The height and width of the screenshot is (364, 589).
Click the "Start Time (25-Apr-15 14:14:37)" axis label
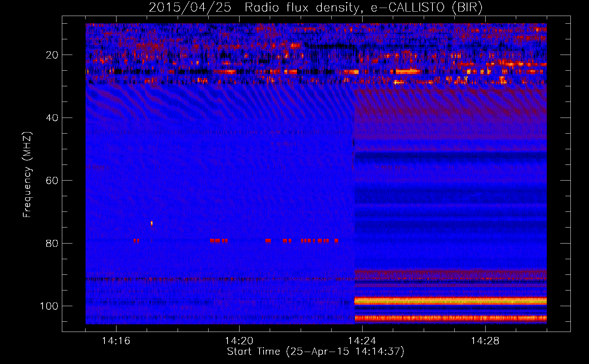pyautogui.click(x=316, y=352)
